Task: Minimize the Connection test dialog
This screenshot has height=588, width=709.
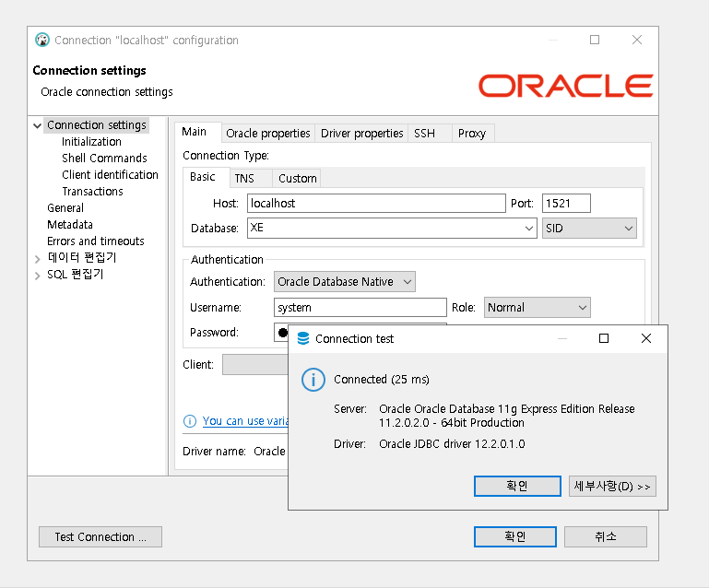Action: click(x=562, y=338)
